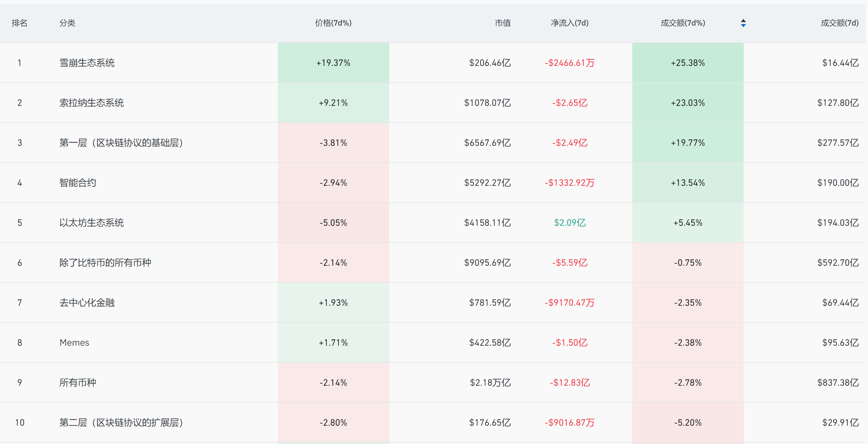Click net inflow -$2.65亿
868x444 pixels.
570,103
